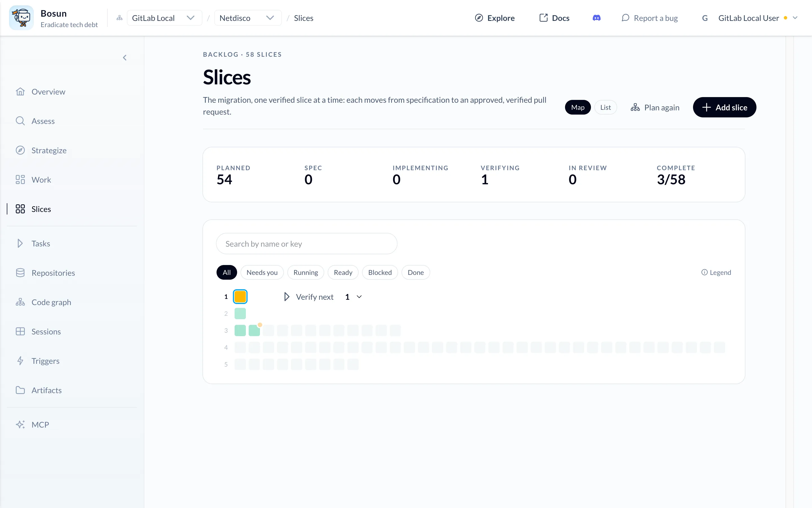Select the orange slice in wave 1
Image resolution: width=812 pixels, height=508 pixels.
(240, 297)
